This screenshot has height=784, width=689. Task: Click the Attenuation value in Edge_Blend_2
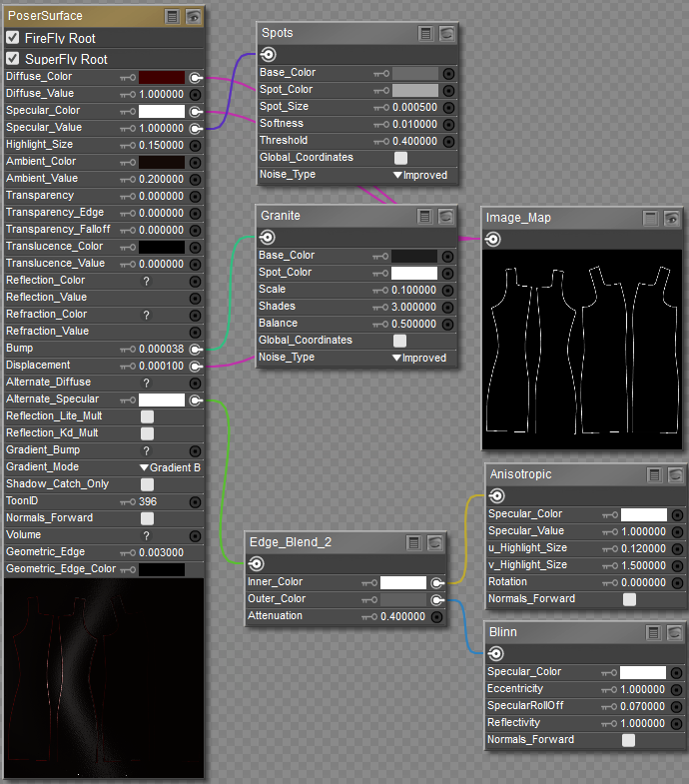pyautogui.click(x=402, y=616)
